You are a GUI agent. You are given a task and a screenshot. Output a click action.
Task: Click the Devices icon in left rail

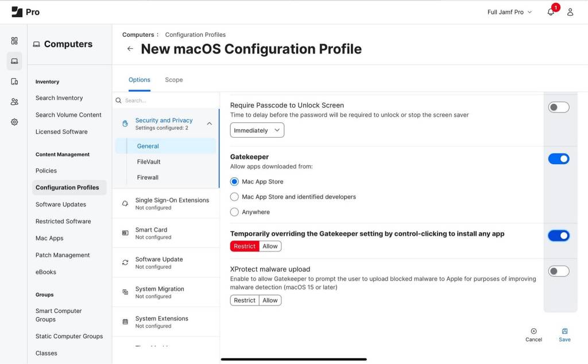click(x=14, y=82)
